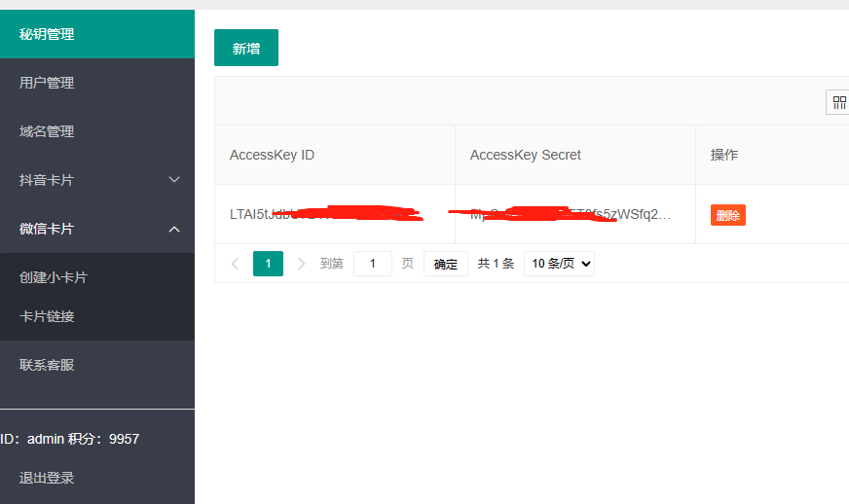This screenshot has width=849, height=504.
Task: Click the green 新增 button
Action: (x=246, y=48)
